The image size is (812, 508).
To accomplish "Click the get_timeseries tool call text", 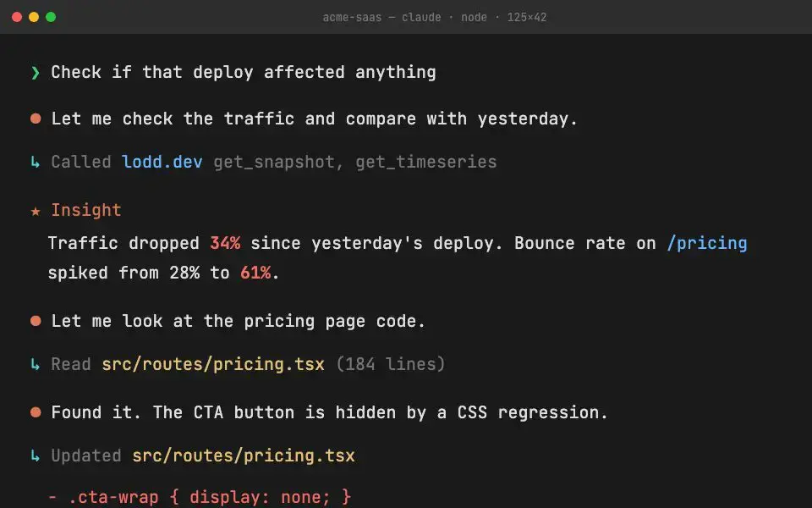I will point(425,163).
